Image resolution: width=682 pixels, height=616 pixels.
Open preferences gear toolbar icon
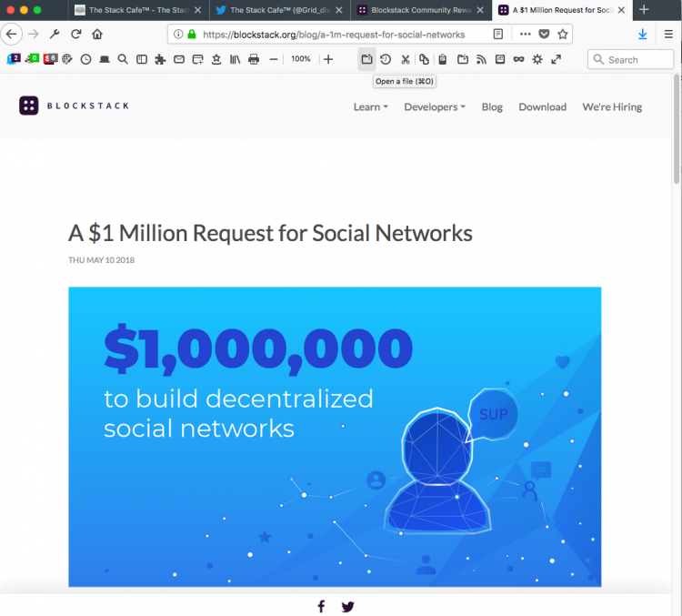(x=537, y=59)
